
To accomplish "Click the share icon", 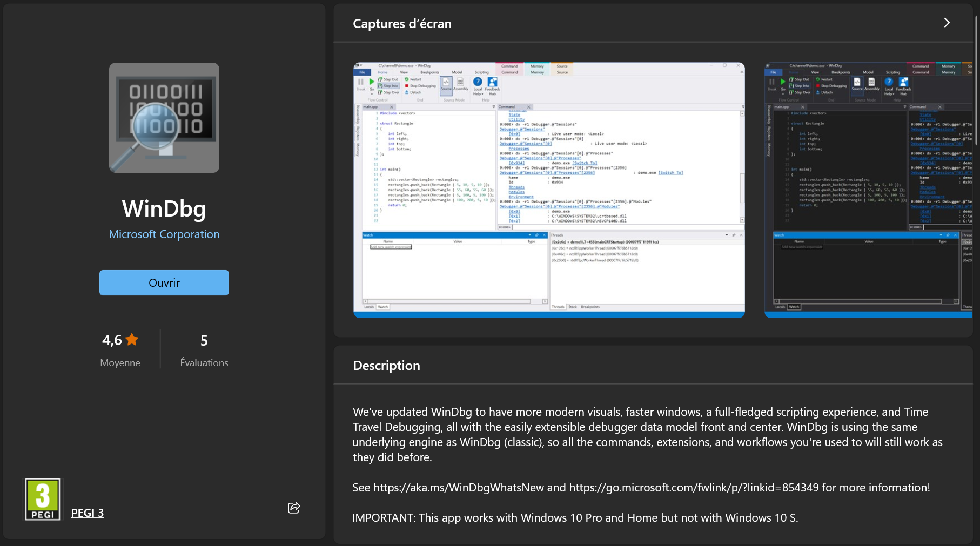I will pyautogui.click(x=294, y=508).
